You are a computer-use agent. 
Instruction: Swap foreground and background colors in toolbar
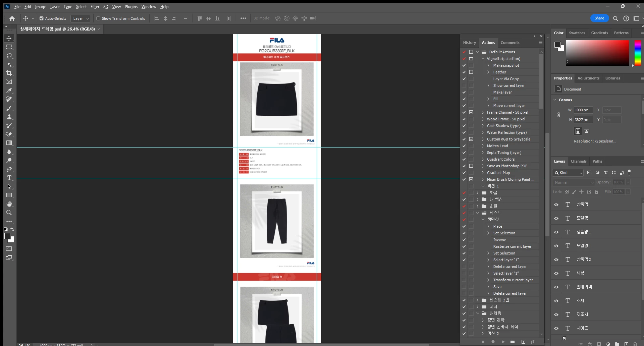tap(12, 229)
